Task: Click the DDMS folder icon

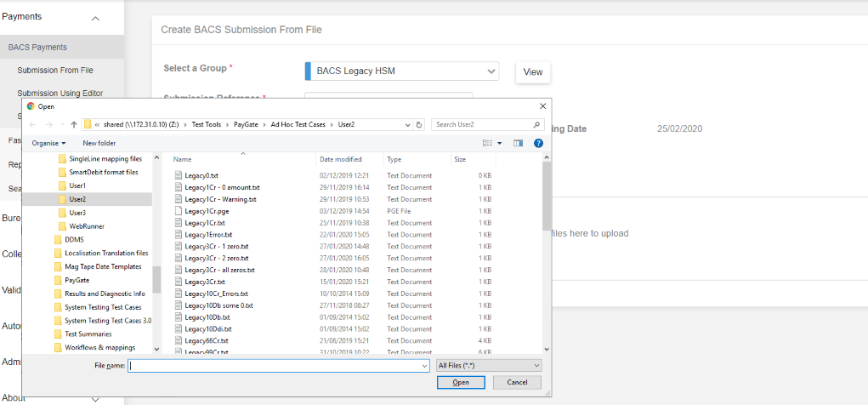Action: pos(58,239)
